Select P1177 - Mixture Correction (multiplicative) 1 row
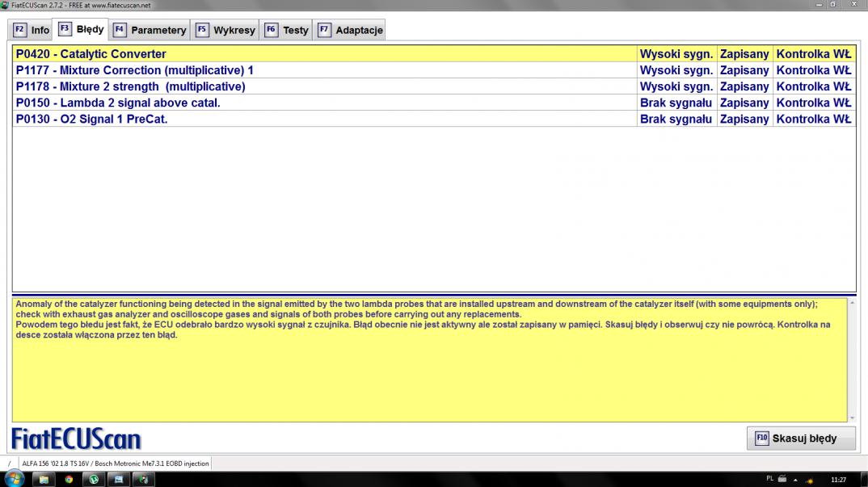Image resolution: width=868 pixels, height=487 pixels. coord(435,70)
